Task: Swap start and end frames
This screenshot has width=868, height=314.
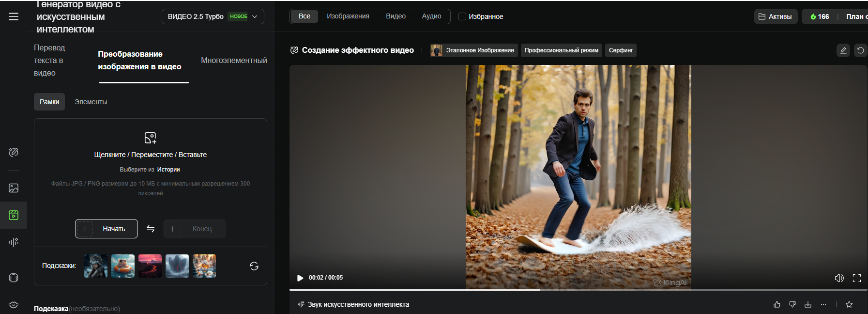Action: 151,229
